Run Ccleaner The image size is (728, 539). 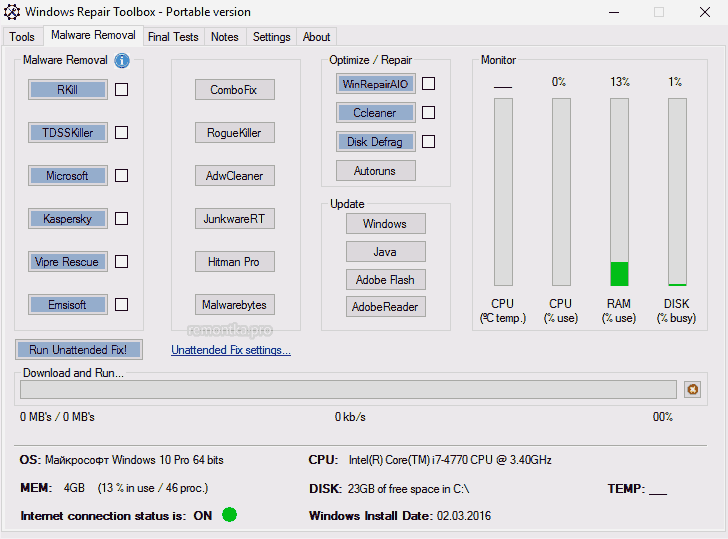pyautogui.click(x=376, y=113)
